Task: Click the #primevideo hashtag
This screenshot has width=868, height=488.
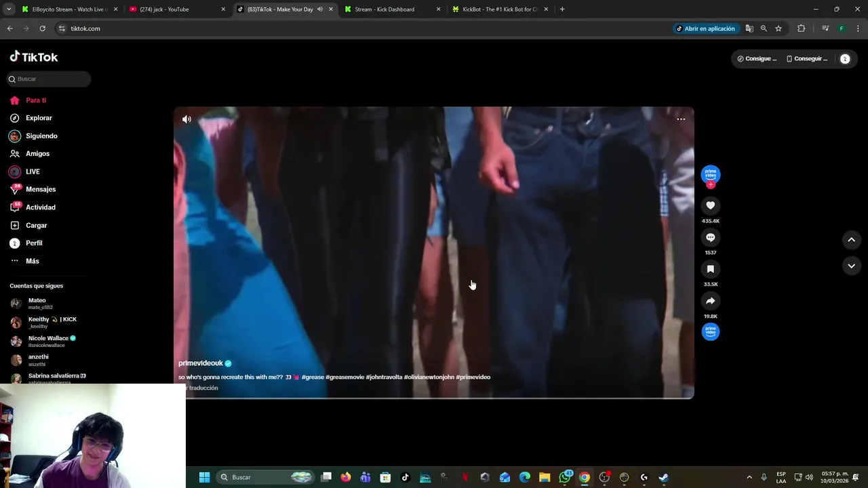Action: coord(473,377)
